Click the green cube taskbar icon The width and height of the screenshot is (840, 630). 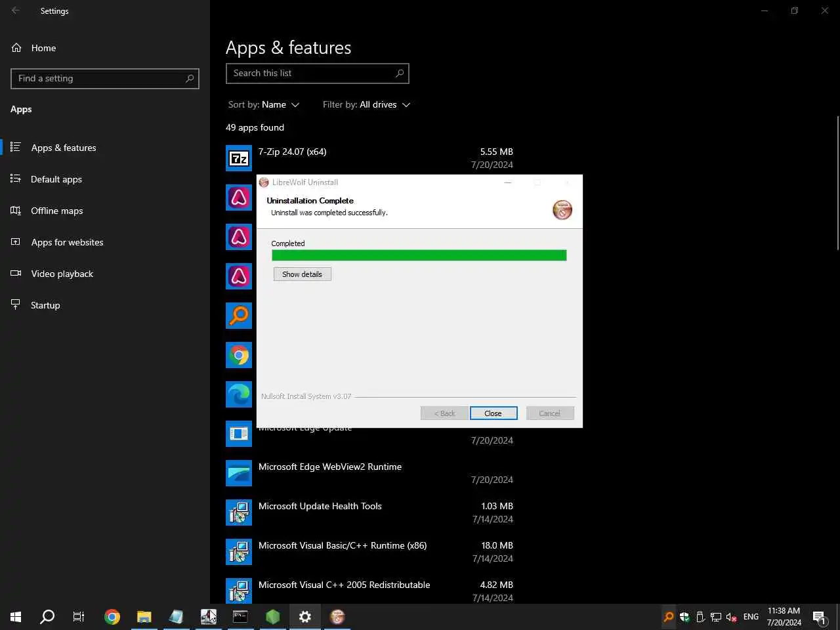tap(272, 617)
